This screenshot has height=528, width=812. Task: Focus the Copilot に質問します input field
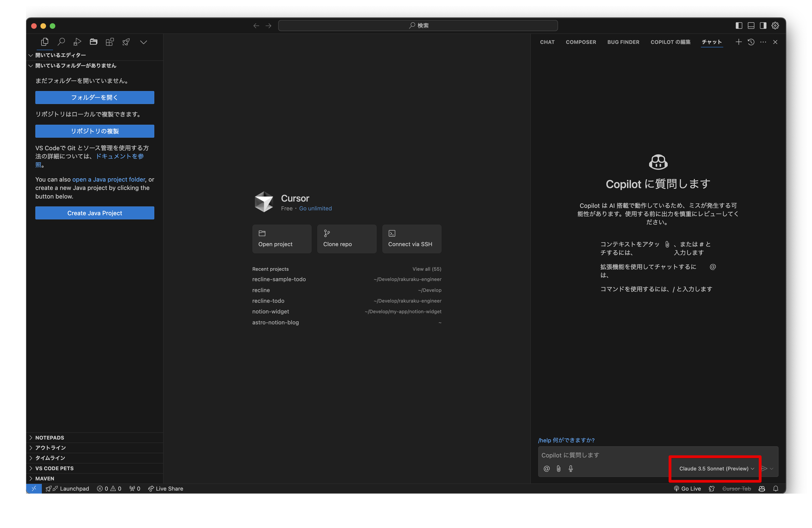pyautogui.click(x=658, y=455)
